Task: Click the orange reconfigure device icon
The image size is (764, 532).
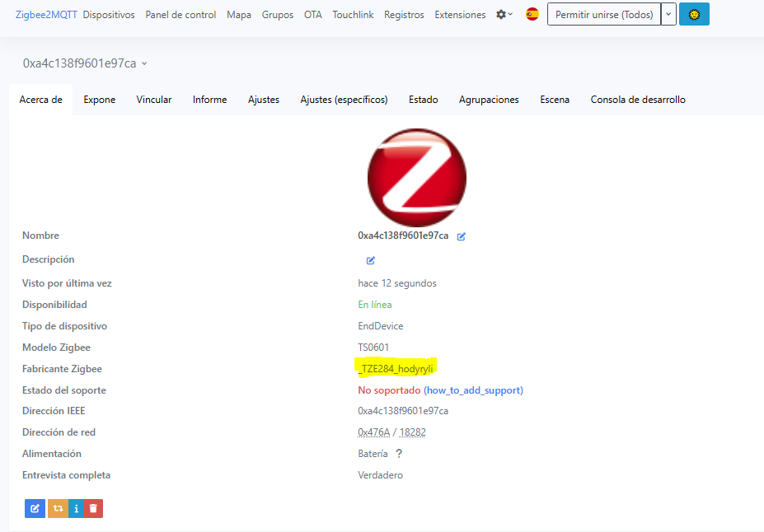Action: (x=58, y=508)
